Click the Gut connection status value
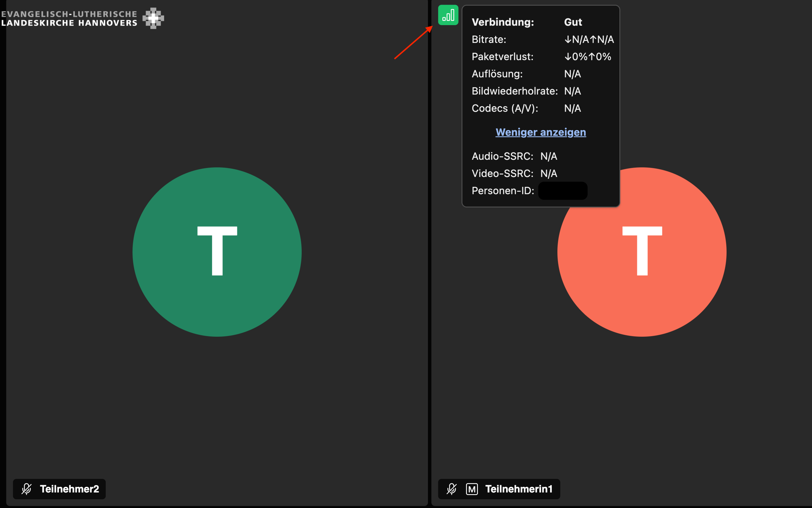This screenshot has width=812, height=508. click(573, 22)
